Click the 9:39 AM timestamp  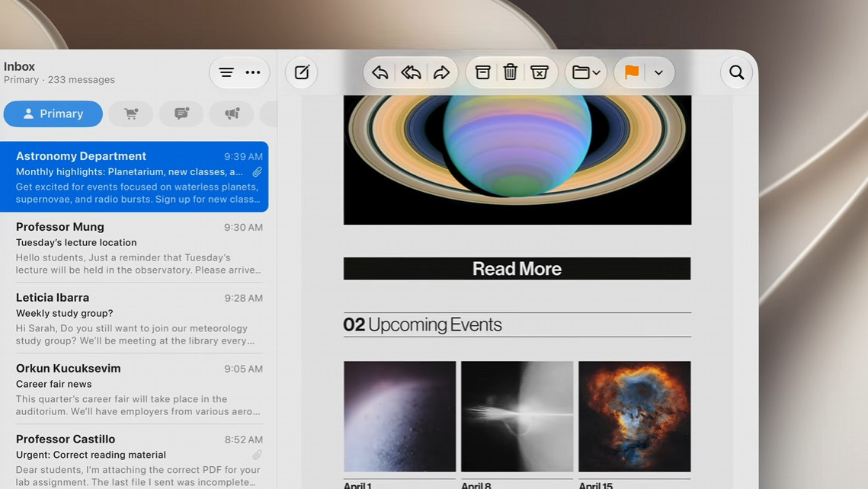(x=243, y=157)
